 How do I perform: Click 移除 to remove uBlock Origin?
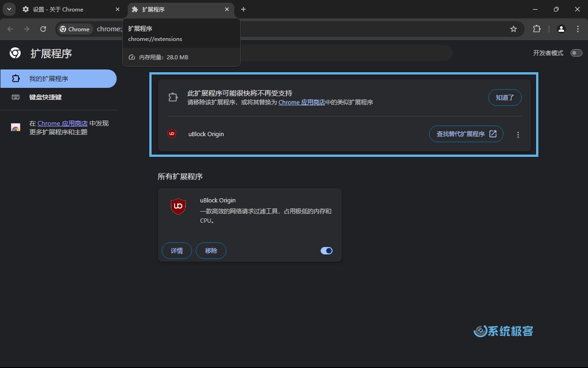click(211, 251)
